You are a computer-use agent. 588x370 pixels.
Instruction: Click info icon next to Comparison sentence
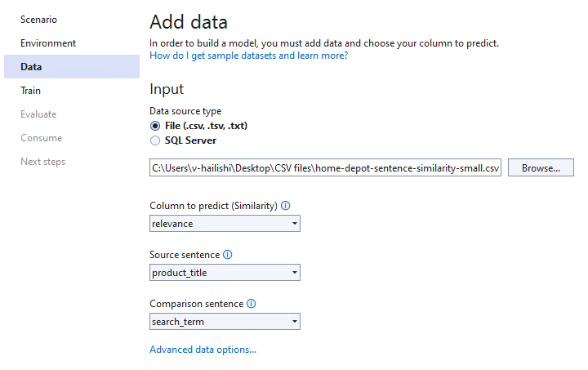click(252, 304)
